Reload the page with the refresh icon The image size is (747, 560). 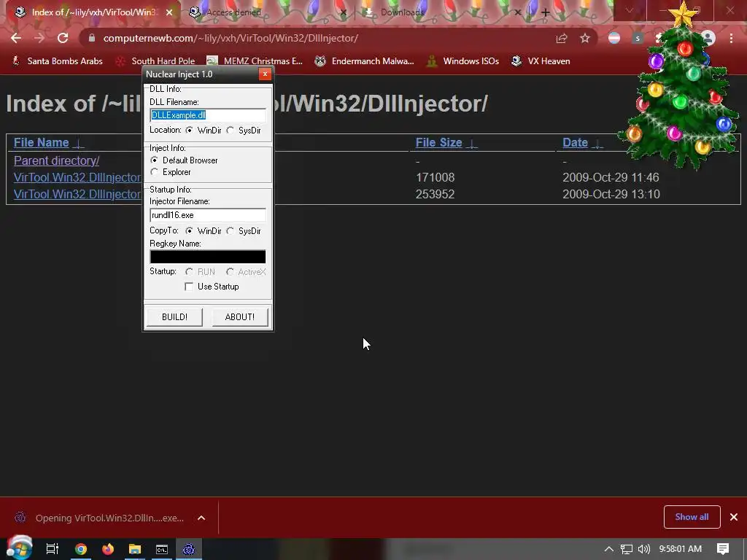[63, 38]
